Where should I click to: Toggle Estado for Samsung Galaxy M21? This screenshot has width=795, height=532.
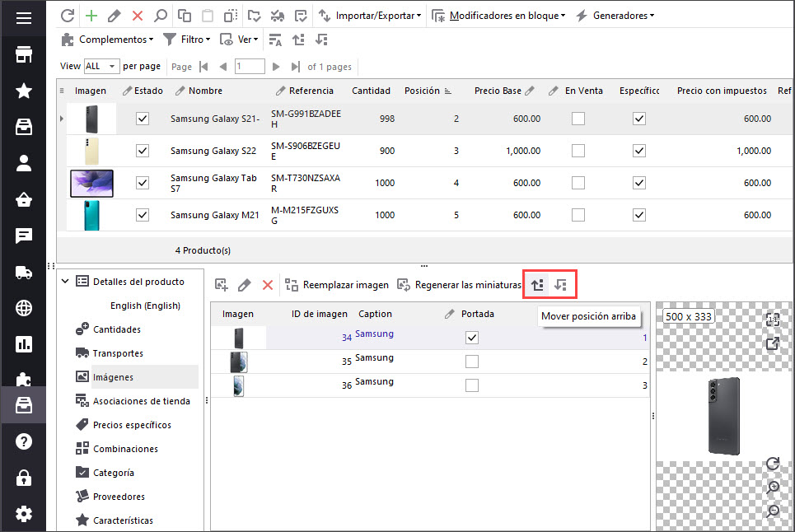point(143,215)
